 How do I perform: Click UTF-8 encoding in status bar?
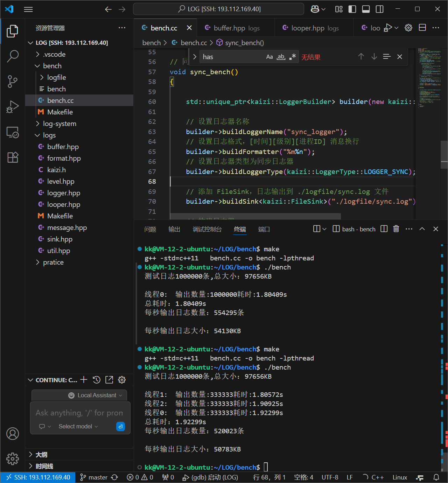(330, 477)
